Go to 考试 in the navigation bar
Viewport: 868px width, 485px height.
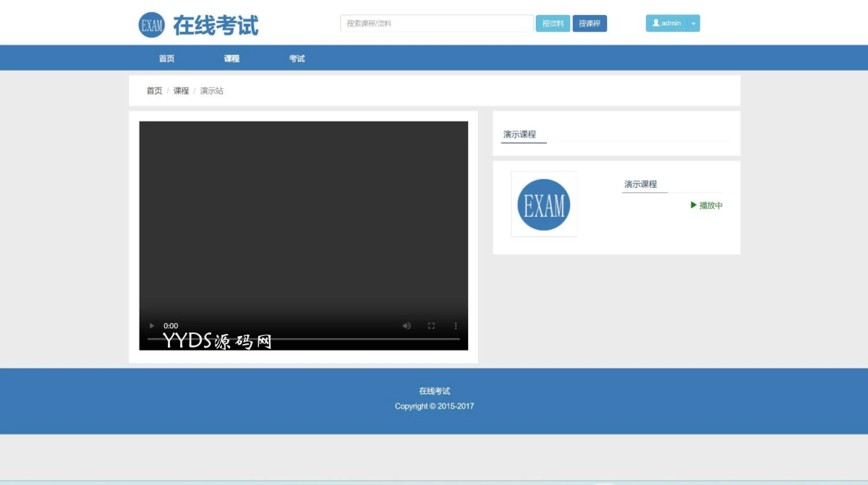[297, 59]
